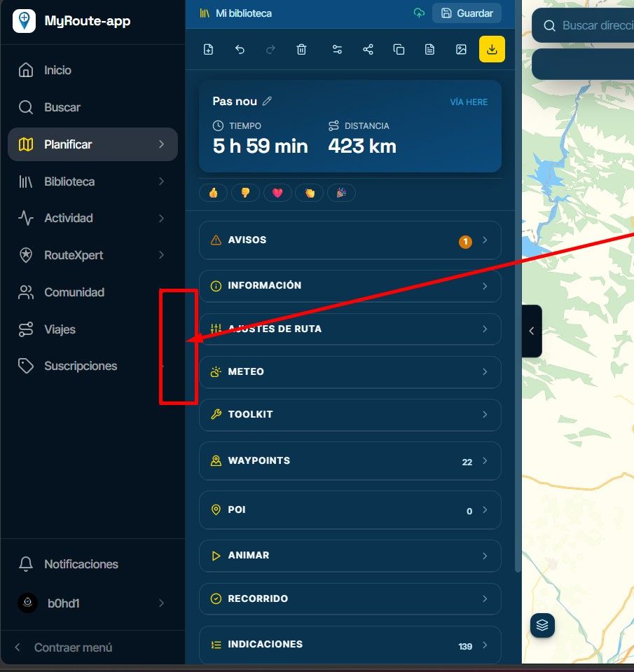The width and height of the screenshot is (634, 672).
Task: Open Biblioteca menu item
Action: pos(92,181)
